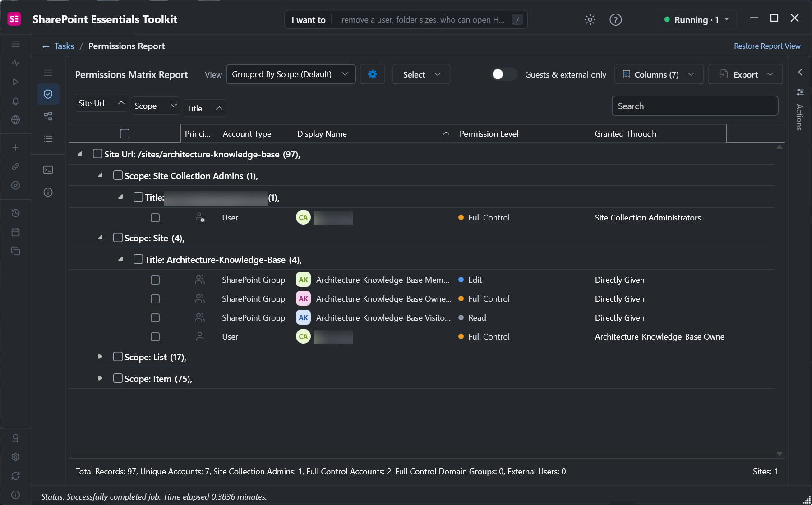Viewport: 812px width, 505px height.
Task: Open the Export dropdown
Action: pyautogui.click(x=745, y=74)
